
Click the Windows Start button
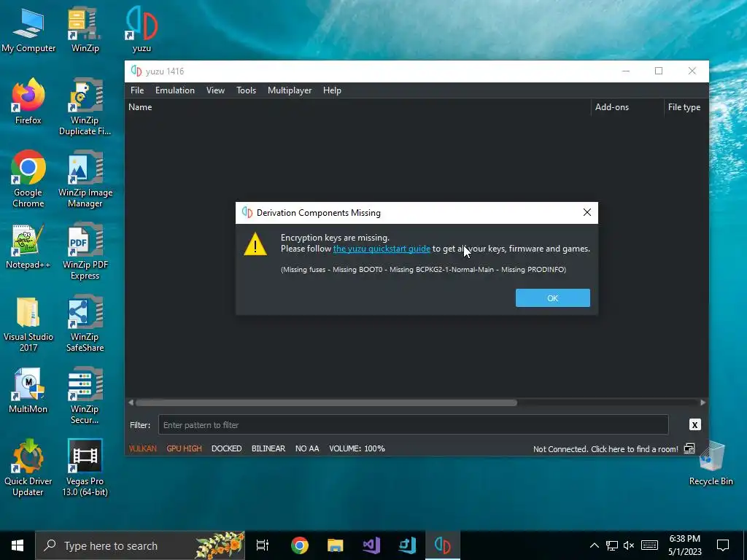[x=18, y=545]
